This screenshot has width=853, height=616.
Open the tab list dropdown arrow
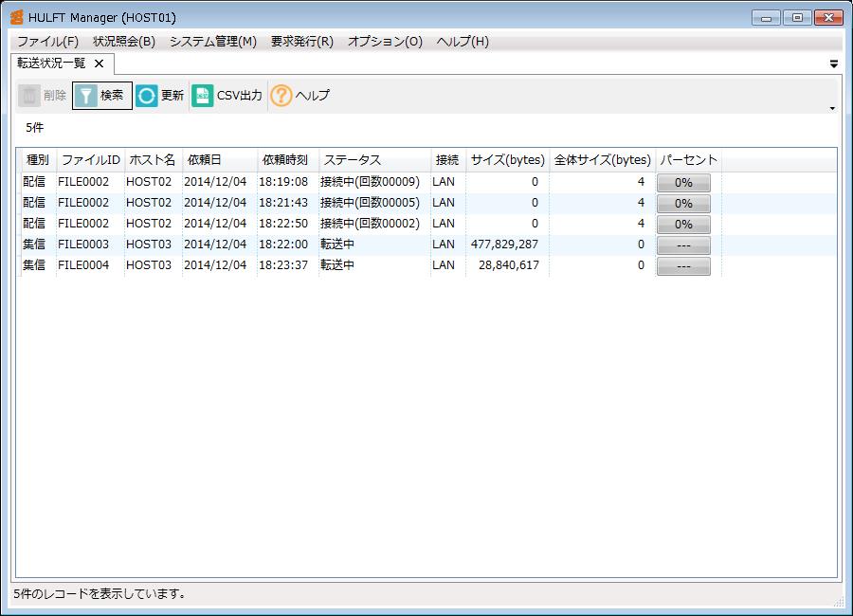[833, 64]
